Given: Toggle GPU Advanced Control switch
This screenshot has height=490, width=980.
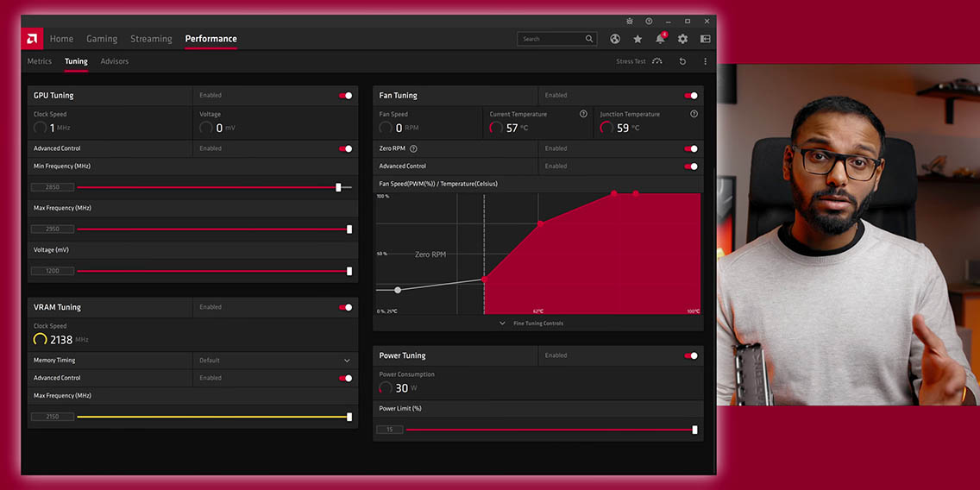Looking at the screenshot, I should (x=346, y=148).
